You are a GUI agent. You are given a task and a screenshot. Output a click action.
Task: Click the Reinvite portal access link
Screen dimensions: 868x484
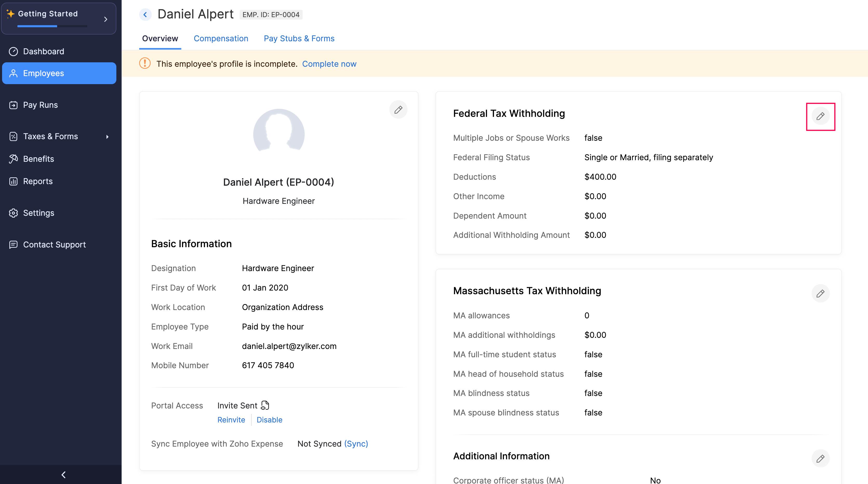click(x=231, y=419)
